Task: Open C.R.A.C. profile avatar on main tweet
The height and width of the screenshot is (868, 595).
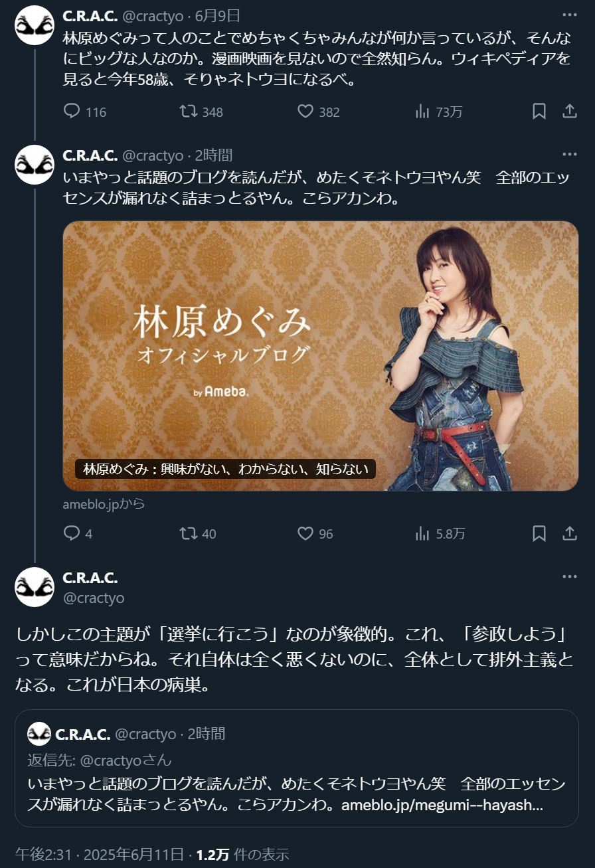Action: (34, 587)
